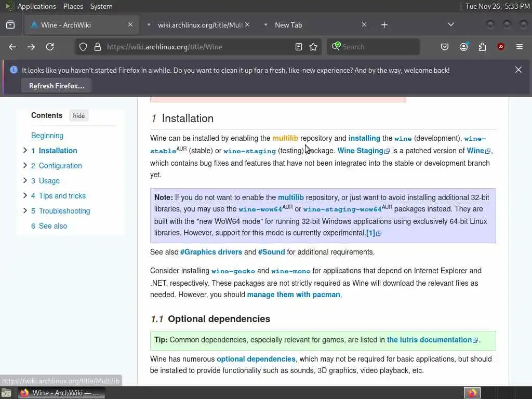This screenshot has height=399, width=532.
Task: Click into the Search field
Action: (x=373, y=47)
